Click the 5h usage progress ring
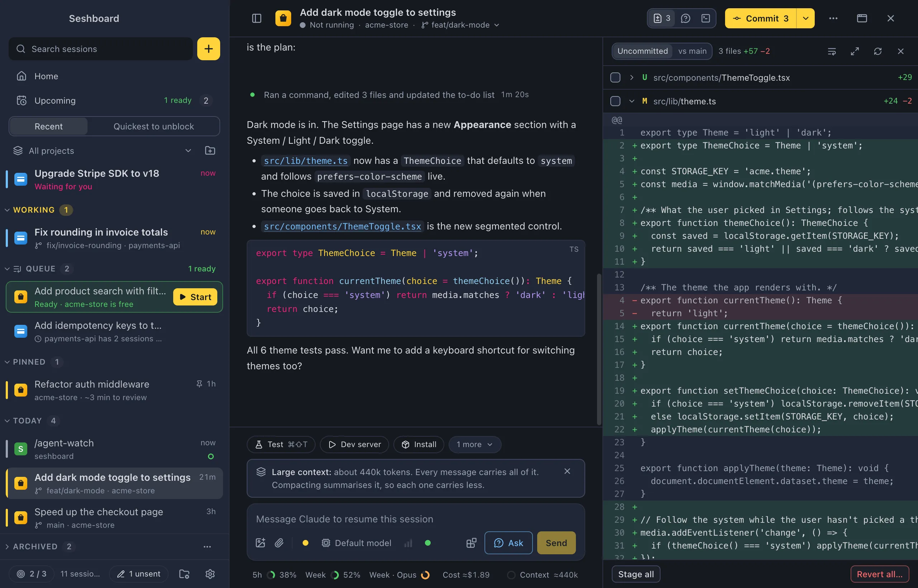Viewport: 918px width, 588px height. point(271,575)
